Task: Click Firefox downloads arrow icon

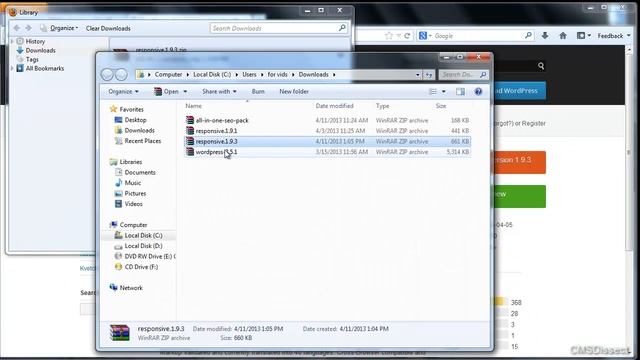Action: click(545, 36)
